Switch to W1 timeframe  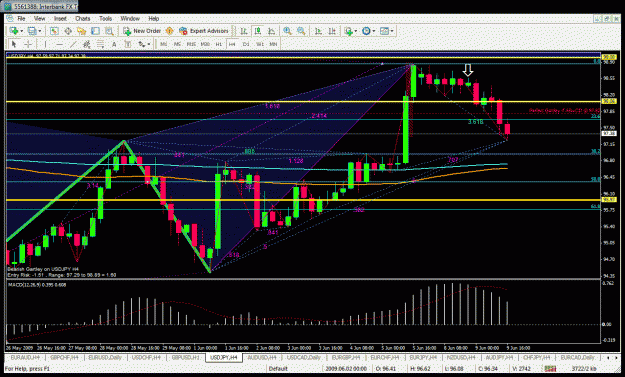click(259, 44)
